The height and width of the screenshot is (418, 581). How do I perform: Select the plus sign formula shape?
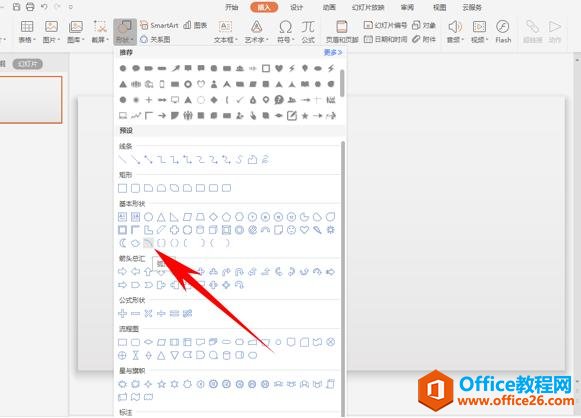pyautogui.click(x=122, y=314)
